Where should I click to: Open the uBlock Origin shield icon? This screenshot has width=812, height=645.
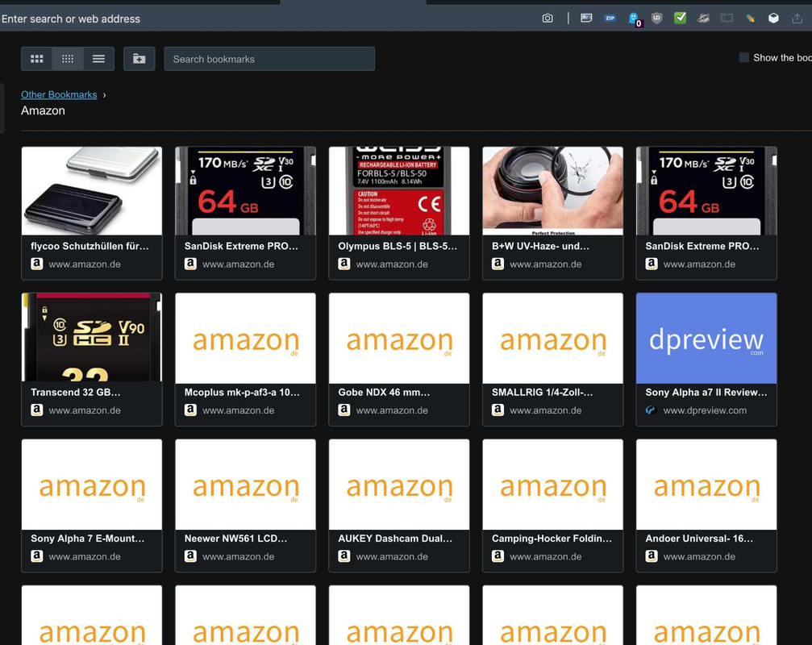tap(656, 19)
